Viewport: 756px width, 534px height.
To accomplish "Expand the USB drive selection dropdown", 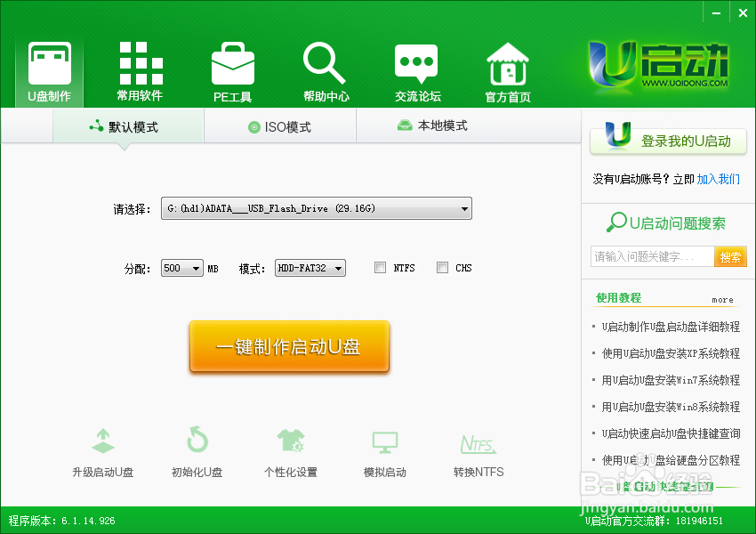I will pos(317,208).
